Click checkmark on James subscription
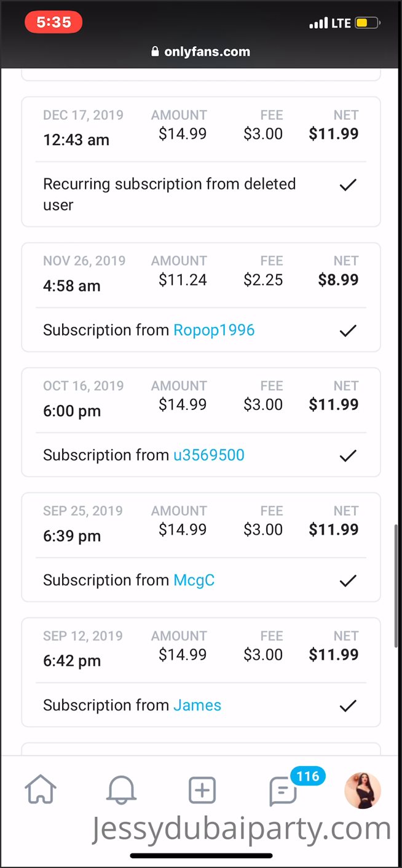This screenshot has width=402, height=868. tap(348, 706)
